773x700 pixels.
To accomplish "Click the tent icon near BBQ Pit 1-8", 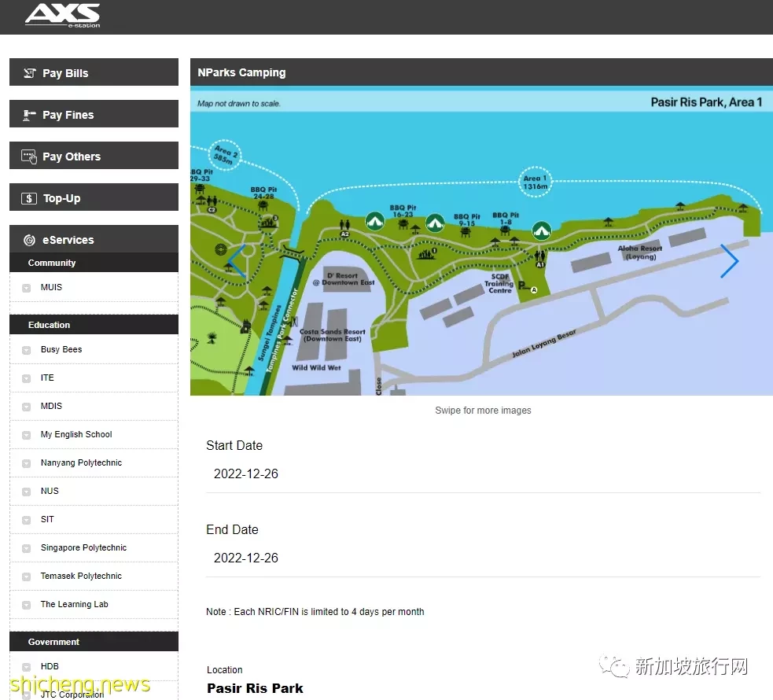I will click(x=541, y=230).
